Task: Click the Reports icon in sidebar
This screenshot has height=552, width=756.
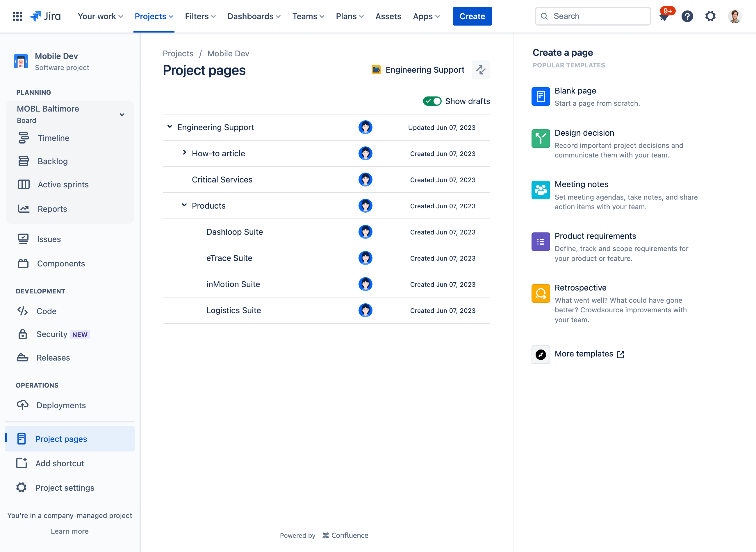Action: tap(24, 208)
